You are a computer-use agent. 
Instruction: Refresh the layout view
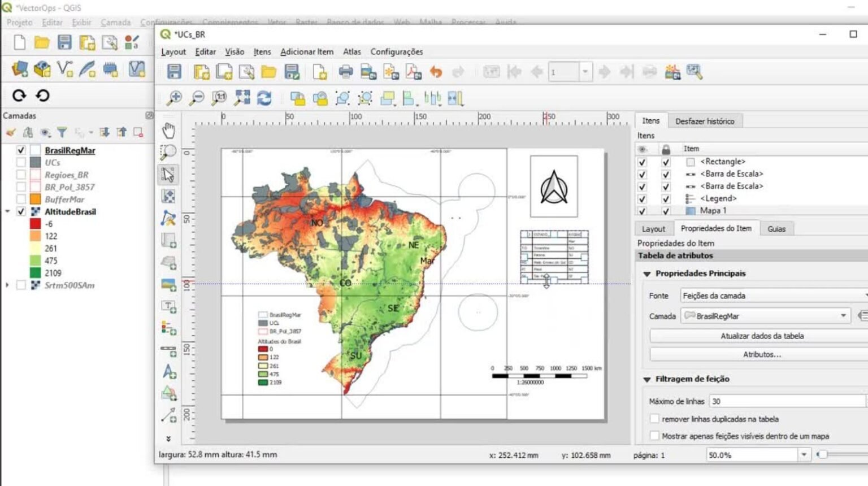(264, 98)
